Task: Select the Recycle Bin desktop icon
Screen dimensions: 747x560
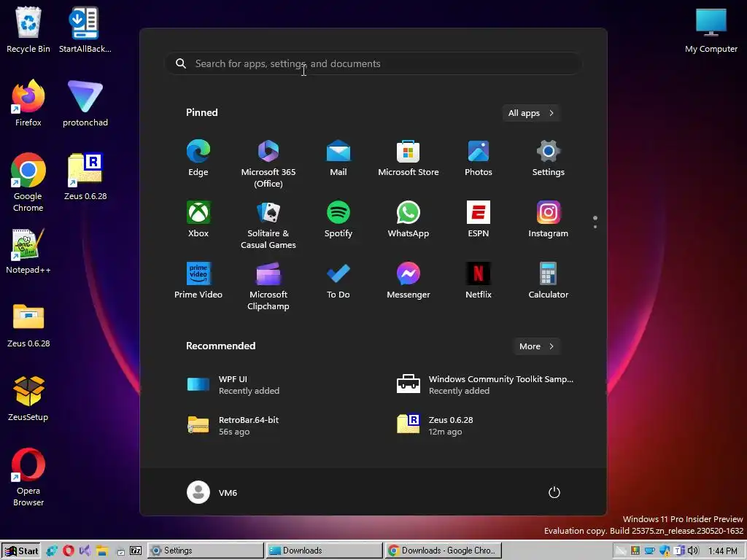Action: pos(28,29)
